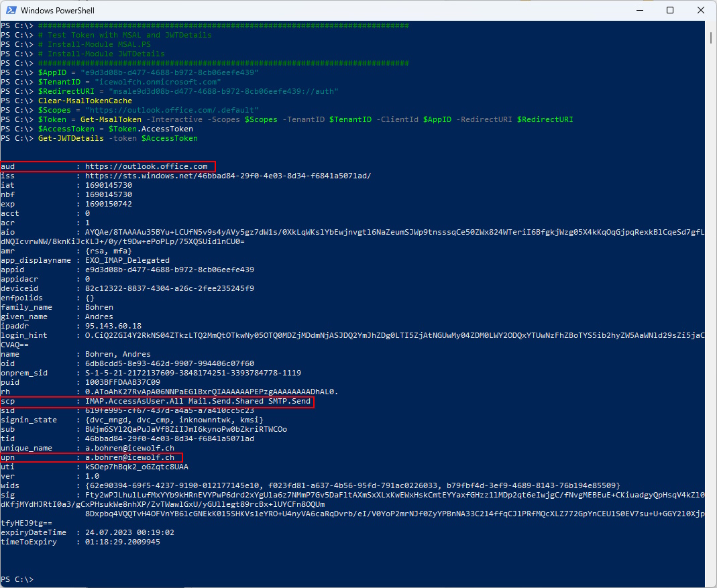Click the tid value 46bbad84-29f0-4e03-8d34-f6841a5071ad
The image size is (717, 588).
(x=170, y=438)
